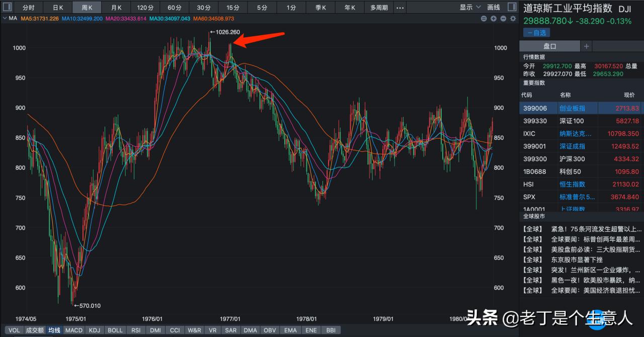Turn on the VOL indicator
644x337 pixels.
pyautogui.click(x=15, y=330)
